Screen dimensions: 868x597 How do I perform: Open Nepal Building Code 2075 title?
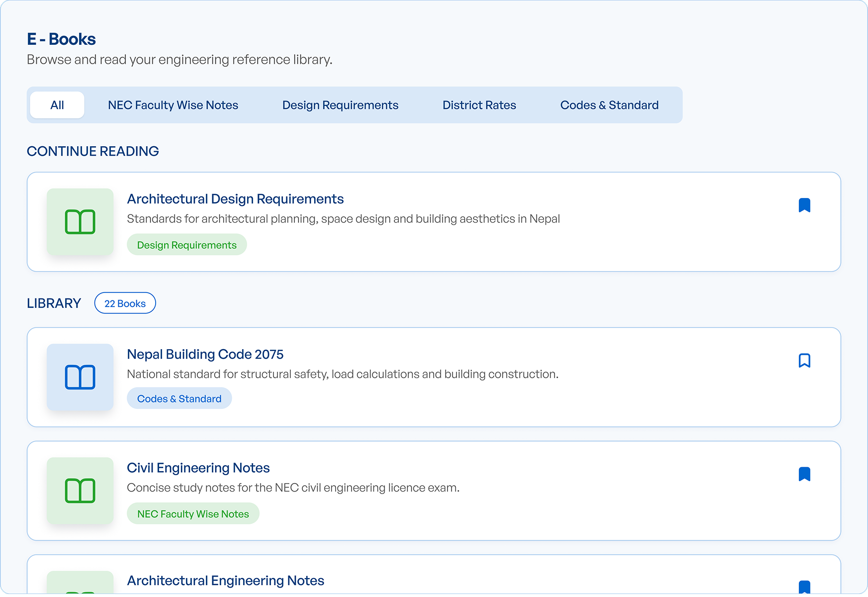(x=205, y=354)
